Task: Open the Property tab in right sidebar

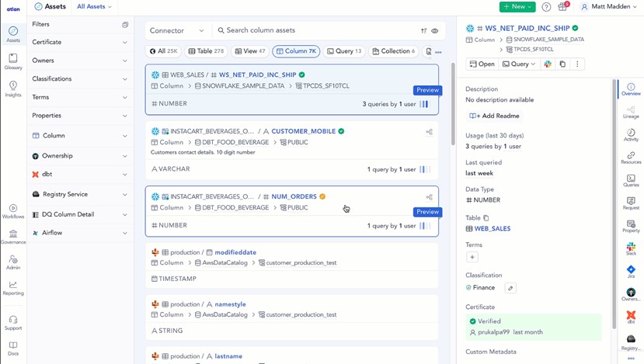Action: pos(631,226)
